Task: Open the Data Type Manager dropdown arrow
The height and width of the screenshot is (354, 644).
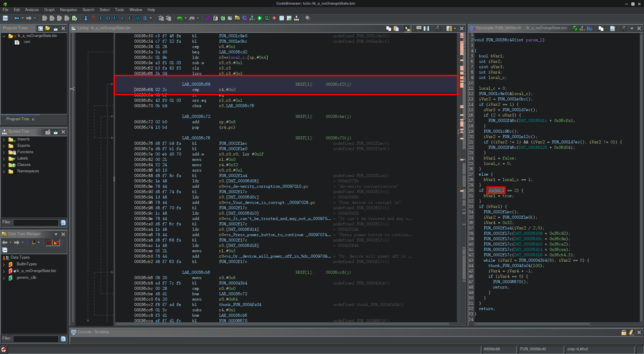Action: coord(56,234)
